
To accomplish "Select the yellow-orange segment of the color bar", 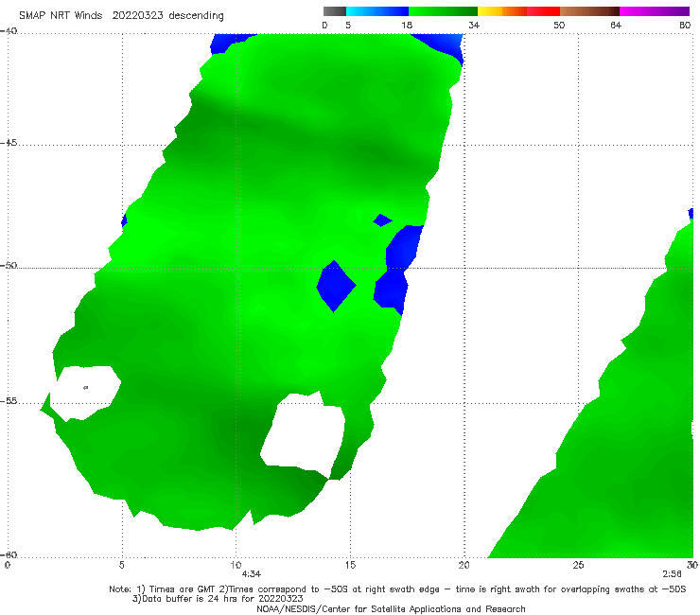I will pyautogui.click(x=501, y=11).
